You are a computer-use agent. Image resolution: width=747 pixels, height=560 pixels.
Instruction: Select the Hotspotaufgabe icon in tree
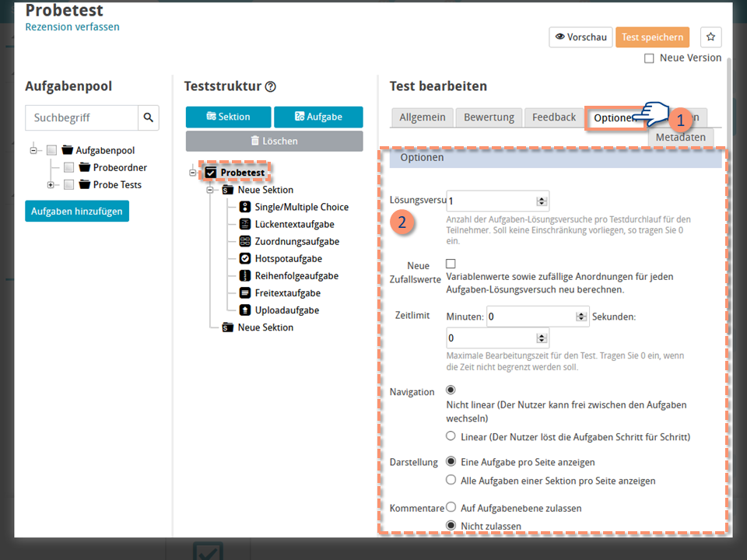[x=245, y=259]
